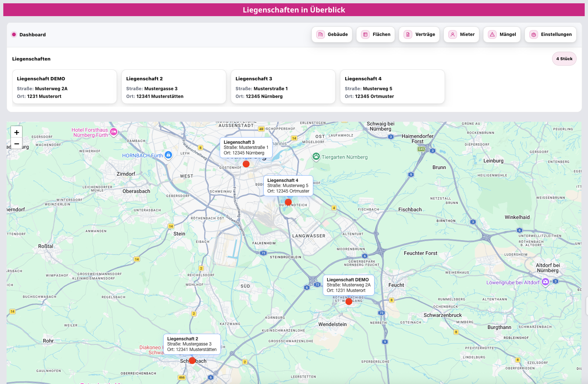Click the pink Dashboard indicator dot
This screenshot has height=384, width=588.
point(14,34)
